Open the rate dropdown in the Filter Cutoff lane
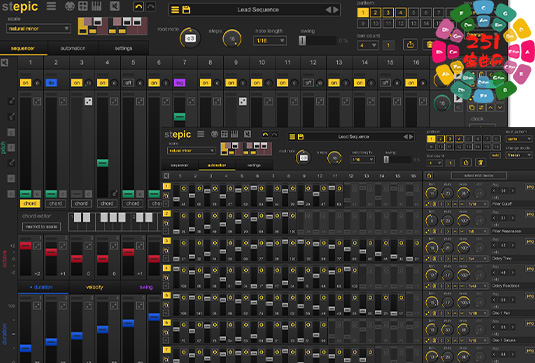 pyautogui.click(x=477, y=204)
